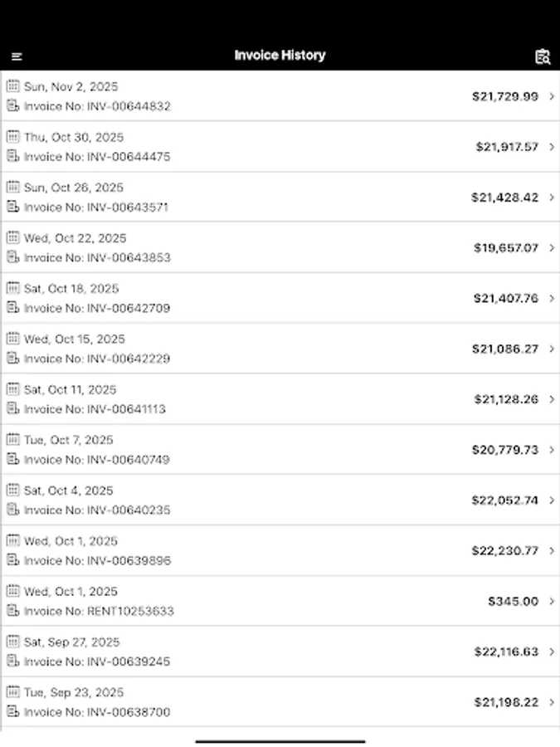
Task: Click the $19,657.07 amount
Action: pyautogui.click(x=508, y=247)
